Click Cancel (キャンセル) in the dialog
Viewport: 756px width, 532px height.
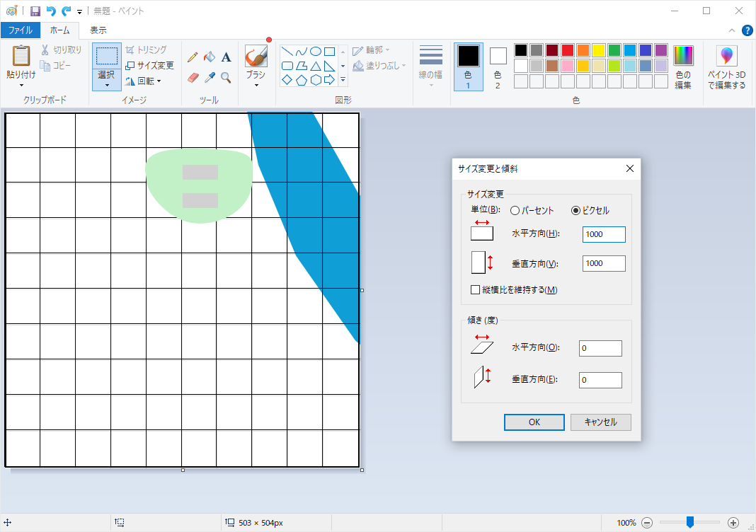(601, 422)
